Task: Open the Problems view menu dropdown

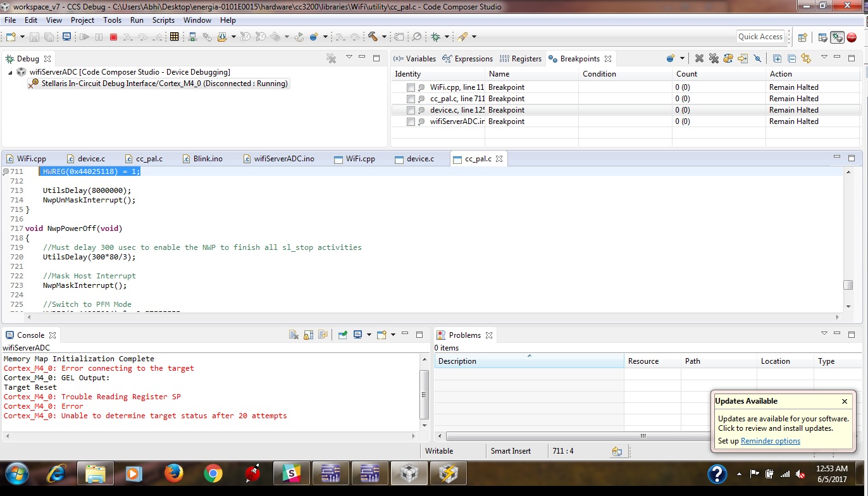Action: point(824,333)
